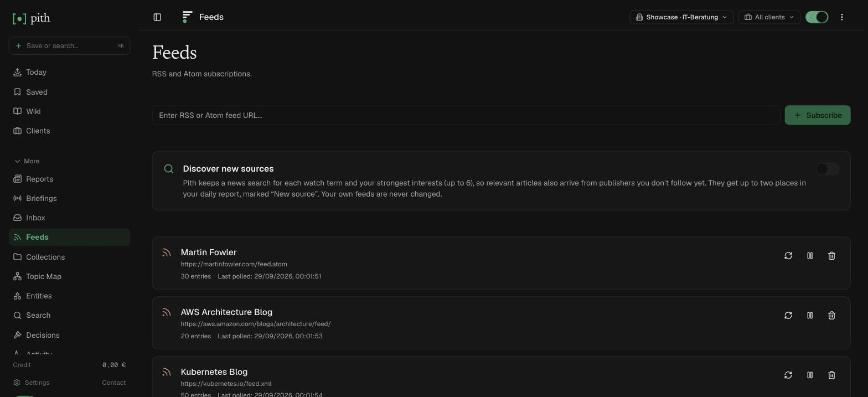Focus the RSS or Atom feed URL field
This screenshot has height=397, width=868.
click(466, 115)
